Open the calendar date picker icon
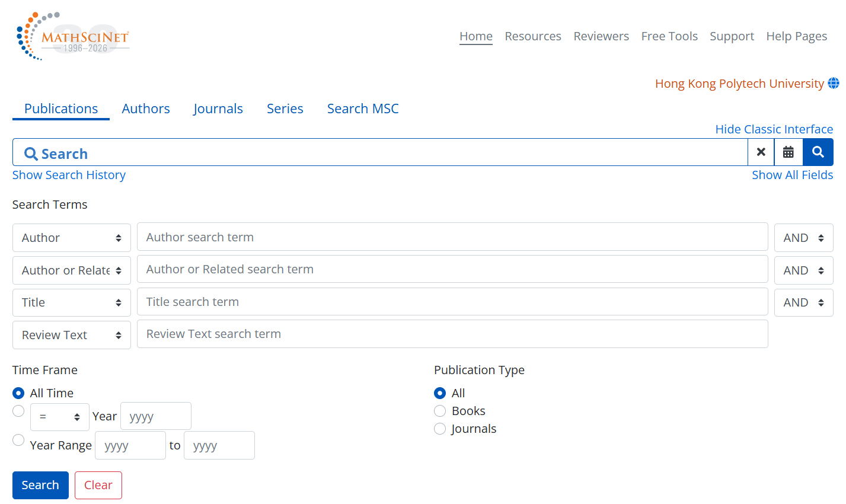This screenshot has width=846, height=504. tap(788, 152)
